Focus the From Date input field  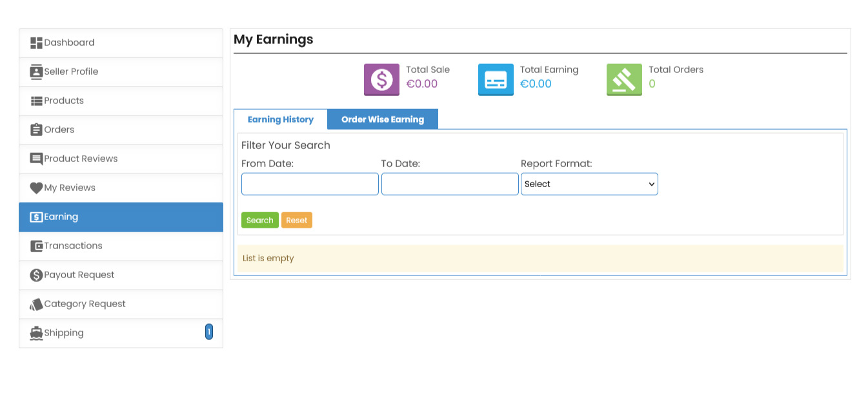[310, 184]
